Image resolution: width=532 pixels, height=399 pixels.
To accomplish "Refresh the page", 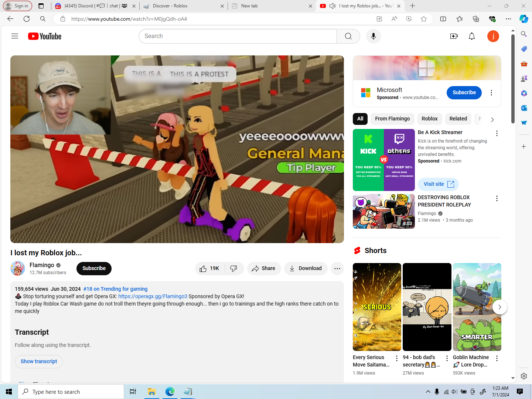I will pos(27,19).
